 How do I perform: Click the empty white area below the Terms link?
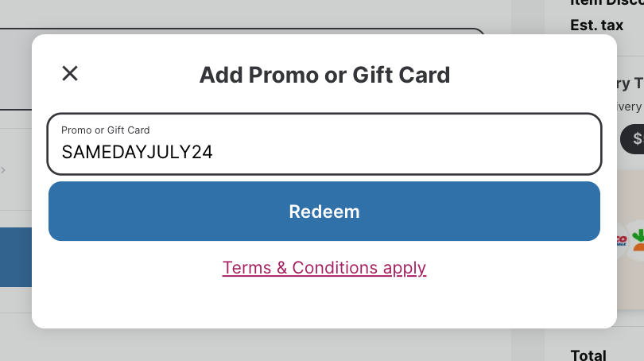[x=324, y=304]
